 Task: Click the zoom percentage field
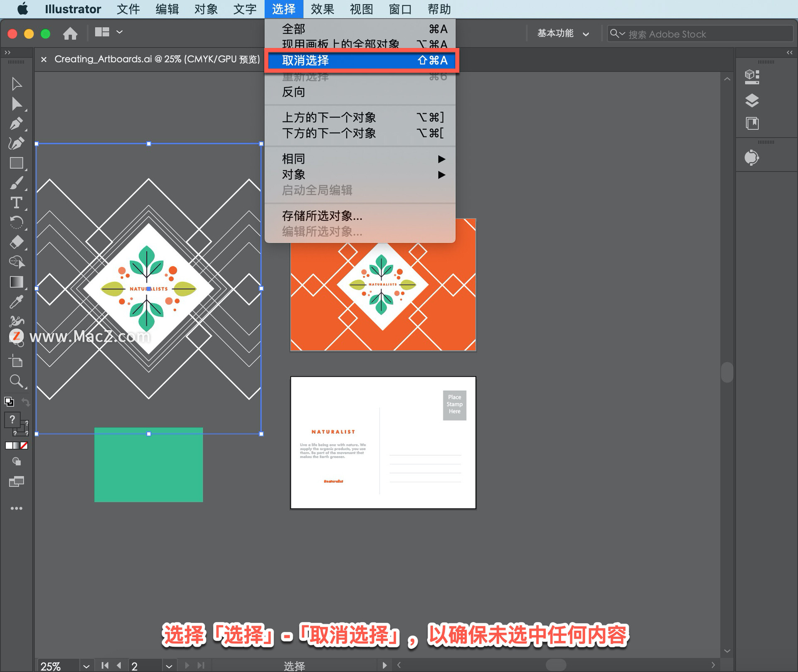tap(58, 666)
